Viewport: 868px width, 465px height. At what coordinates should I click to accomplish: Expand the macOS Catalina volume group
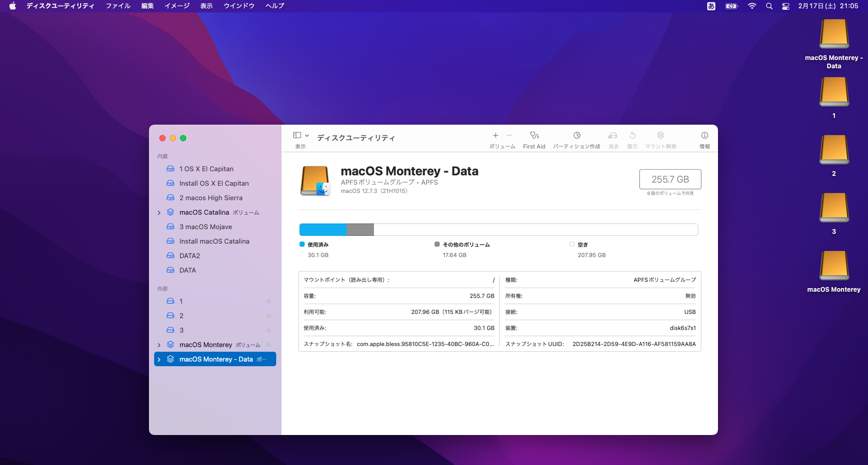pos(159,213)
